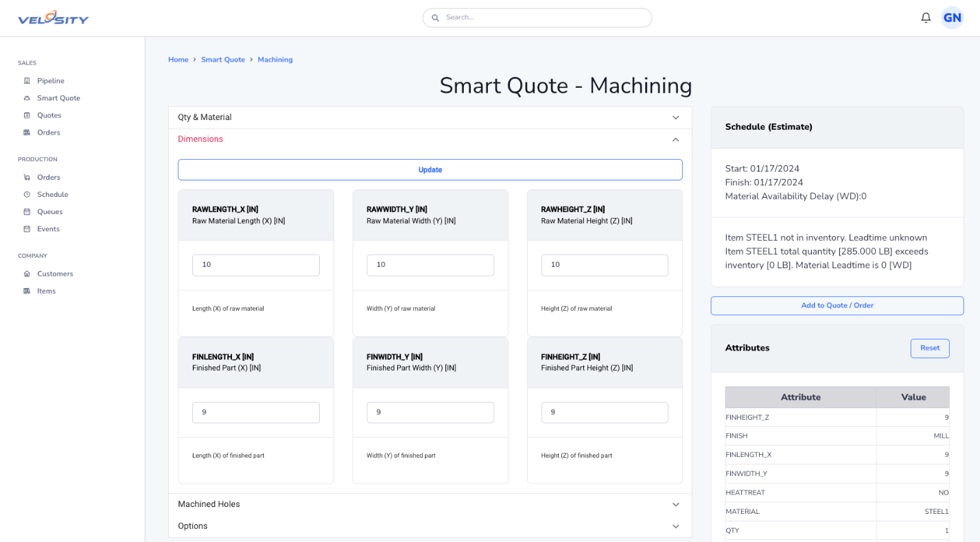
Task: Collapse the Dimensions section chevron
Action: pos(675,139)
